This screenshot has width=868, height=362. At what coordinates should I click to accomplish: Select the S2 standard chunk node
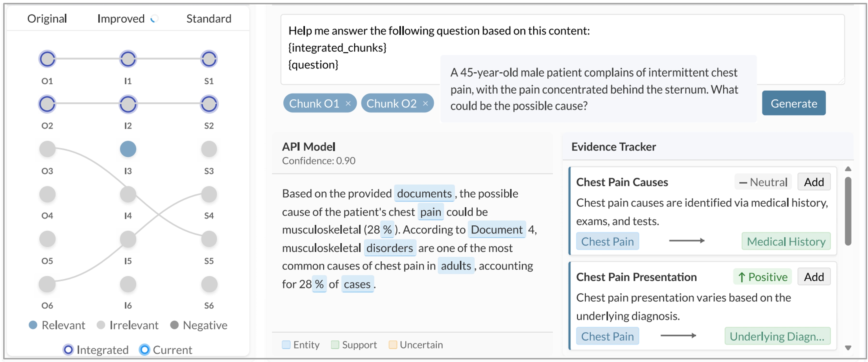[209, 104]
